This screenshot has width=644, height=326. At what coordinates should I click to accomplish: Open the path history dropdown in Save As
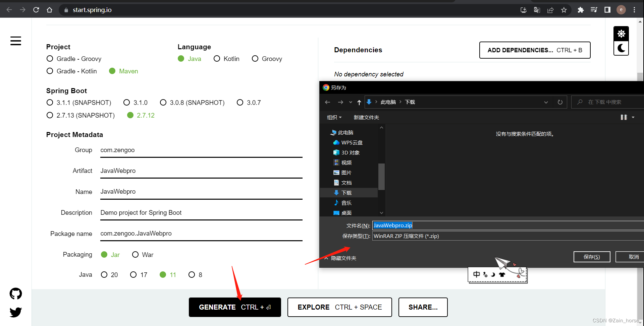pyautogui.click(x=546, y=102)
